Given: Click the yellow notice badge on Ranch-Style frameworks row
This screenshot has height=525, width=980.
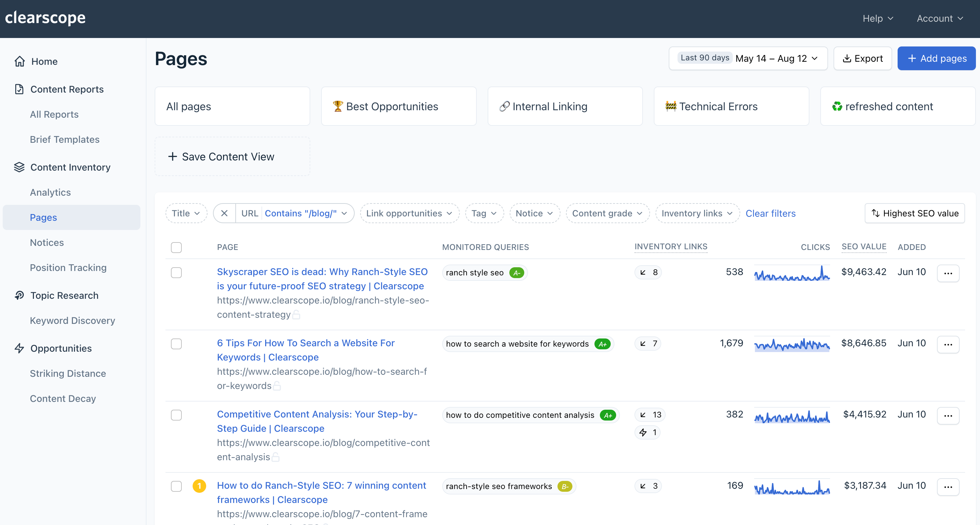Looking at the screenshot, I should (x=199, y=486).
